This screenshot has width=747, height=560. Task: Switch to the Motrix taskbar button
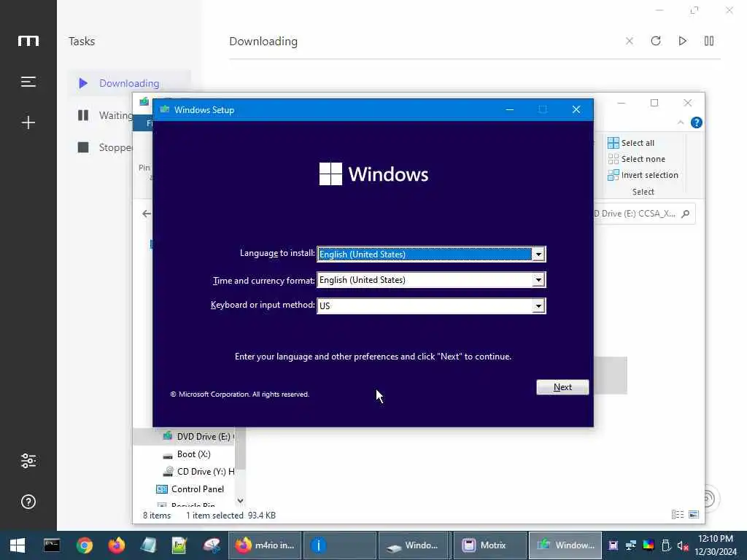tap(489, 545)
